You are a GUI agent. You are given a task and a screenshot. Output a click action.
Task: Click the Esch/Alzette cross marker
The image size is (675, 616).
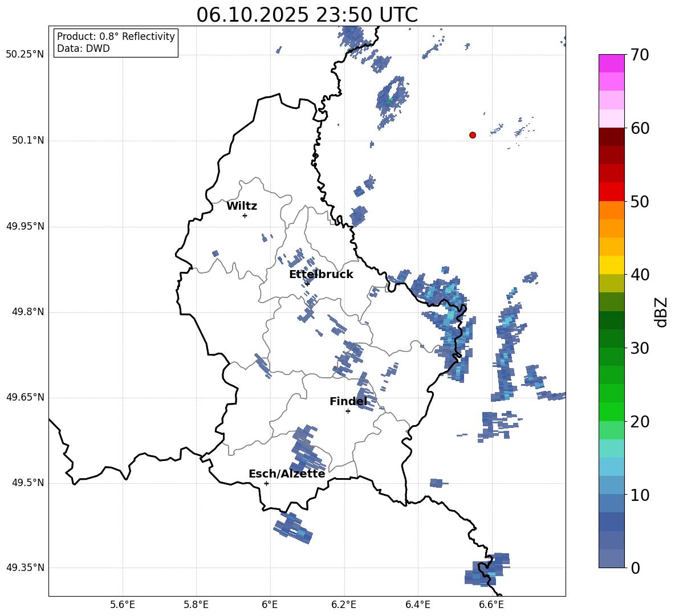coord(266,483)
